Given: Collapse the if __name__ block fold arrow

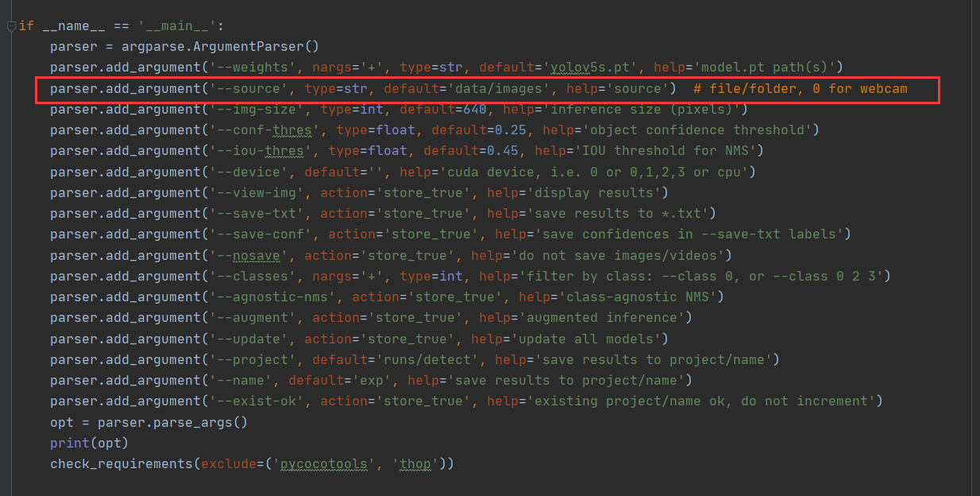Looking at the screenshot, I should (x=10, y=26).
